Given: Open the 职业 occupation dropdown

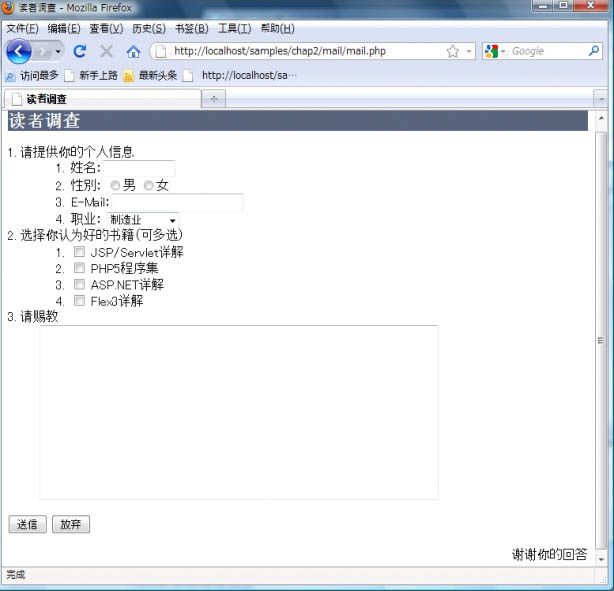Looking at the screenshot, I should pos(143,219).
